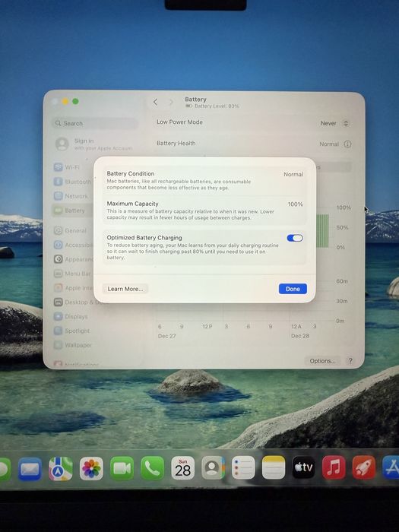The image size is (399, 532).
Task: Click the Accessibility sidebar icon
Action: (59, 245)
